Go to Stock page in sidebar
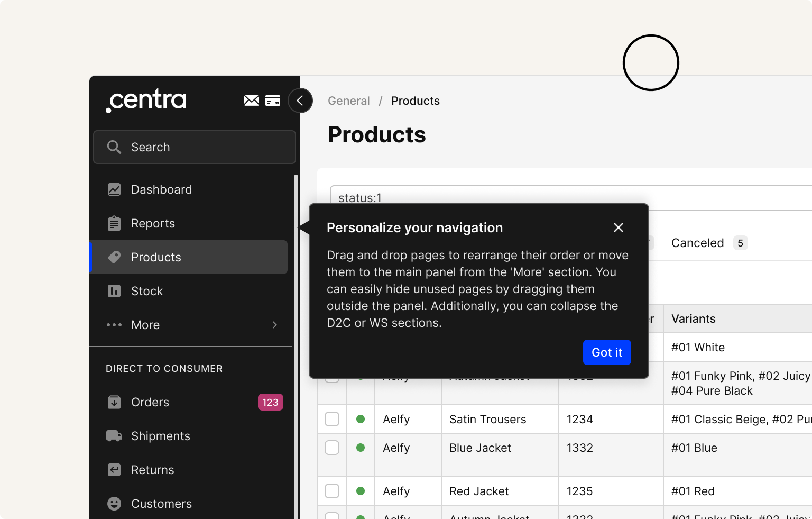 [146, 291]
